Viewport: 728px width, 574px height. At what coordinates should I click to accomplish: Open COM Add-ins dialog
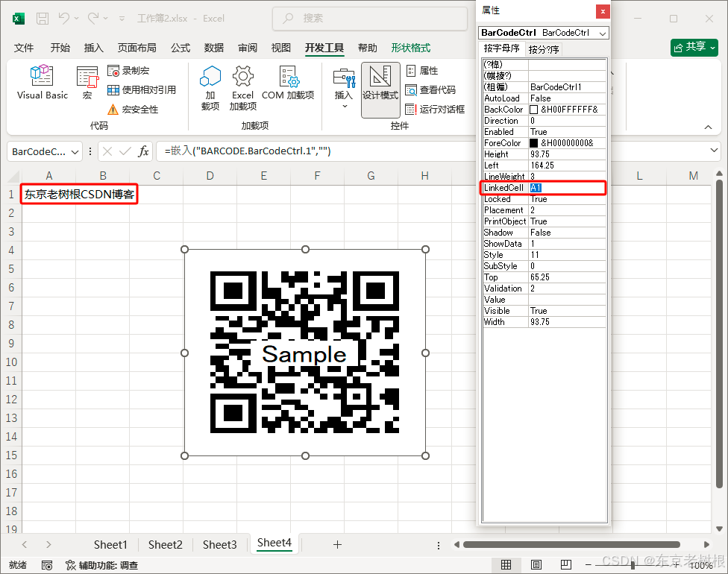point(288,83)
